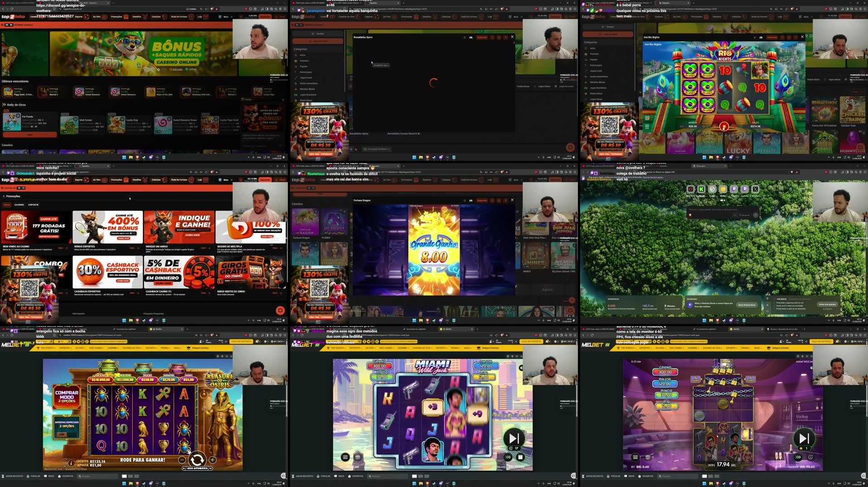
Task: Switch to ESPORTE tab on Promoções page
Action: click(34, 205)
